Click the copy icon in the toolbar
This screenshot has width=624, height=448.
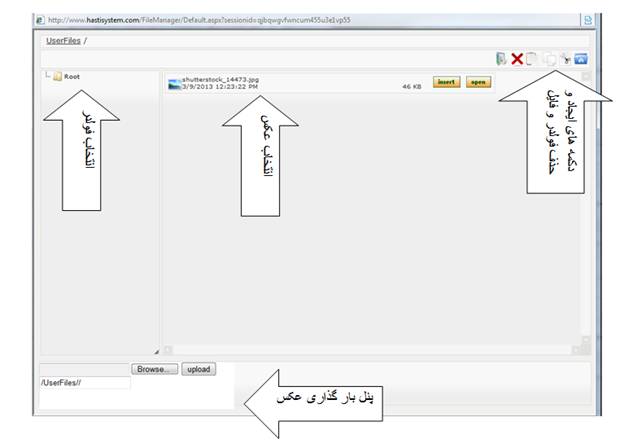(533, 60)
